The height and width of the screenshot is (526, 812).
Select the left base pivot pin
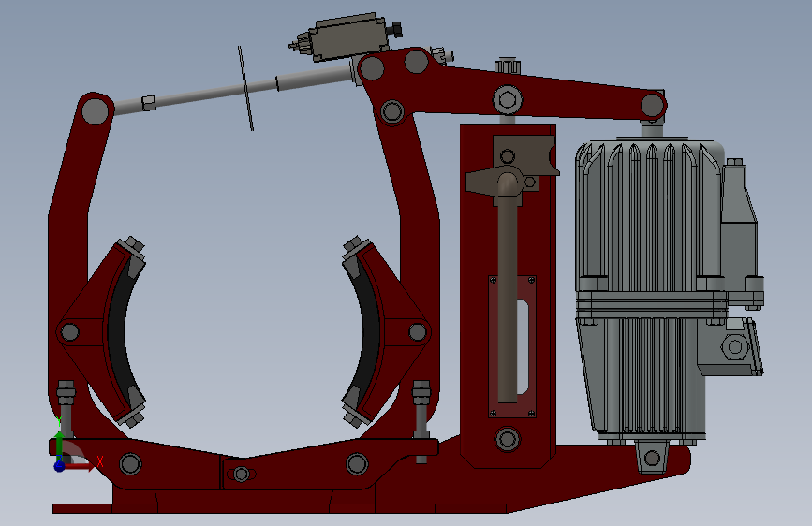pyautogui.click(x=130, y=463)
